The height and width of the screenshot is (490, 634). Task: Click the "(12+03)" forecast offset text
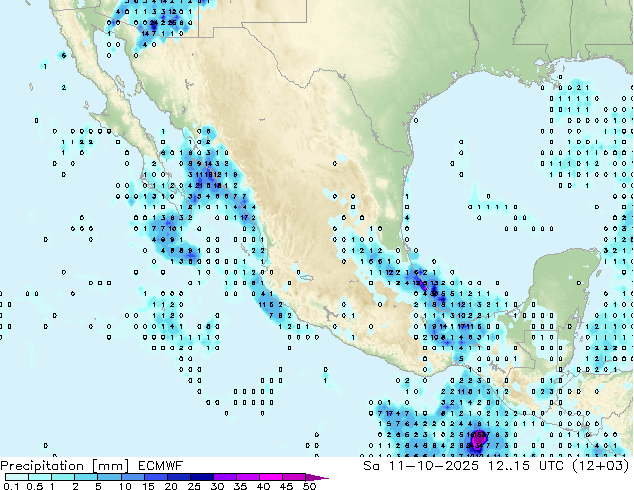[601, 466]
